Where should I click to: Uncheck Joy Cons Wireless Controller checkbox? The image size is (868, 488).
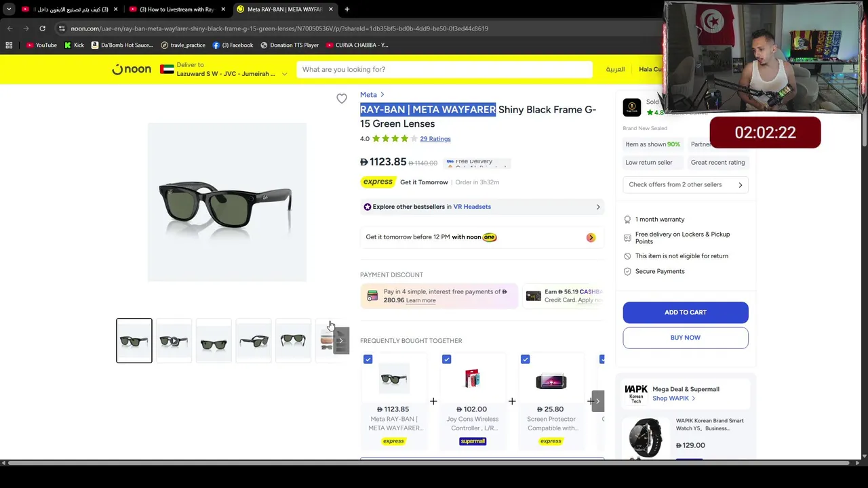(446, 359)
